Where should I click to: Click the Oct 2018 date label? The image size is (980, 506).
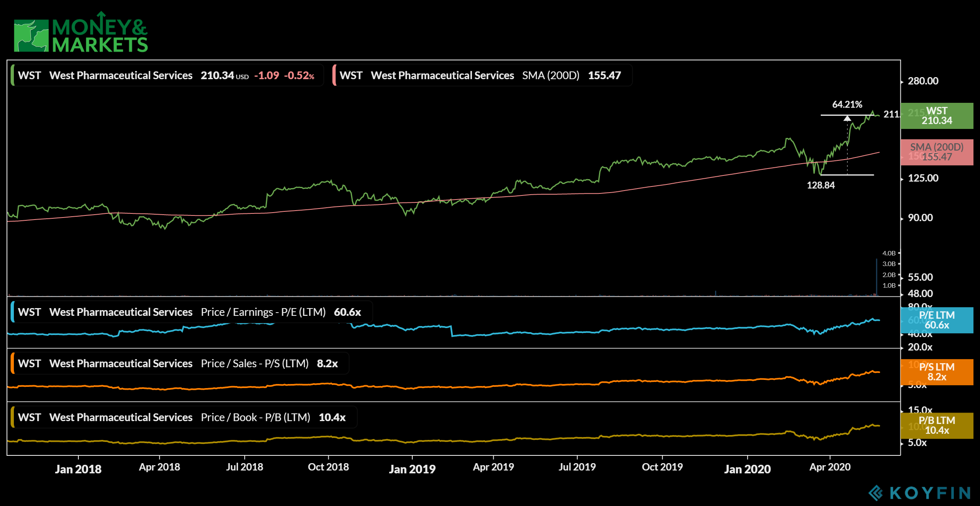point(328,467)
